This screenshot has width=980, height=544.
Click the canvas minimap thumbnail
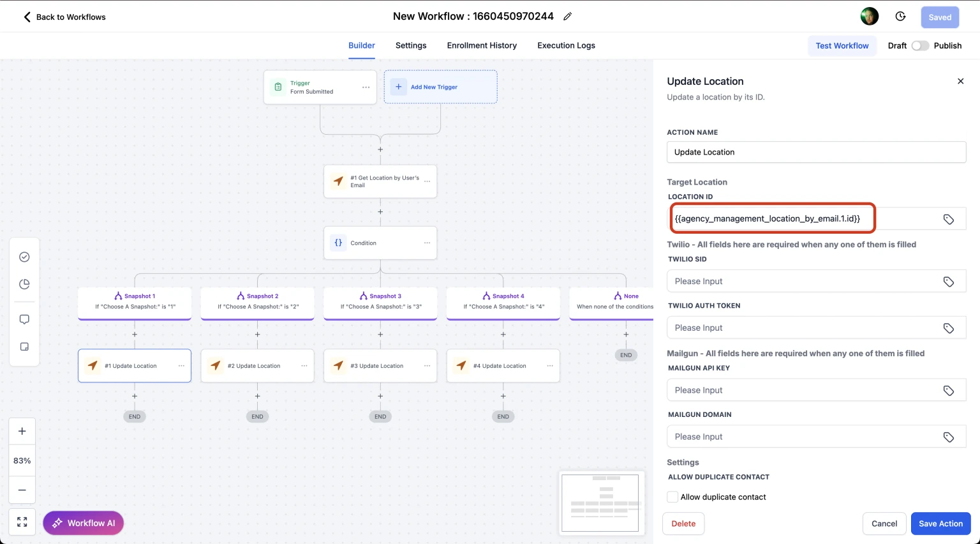(x=600, y=502)
